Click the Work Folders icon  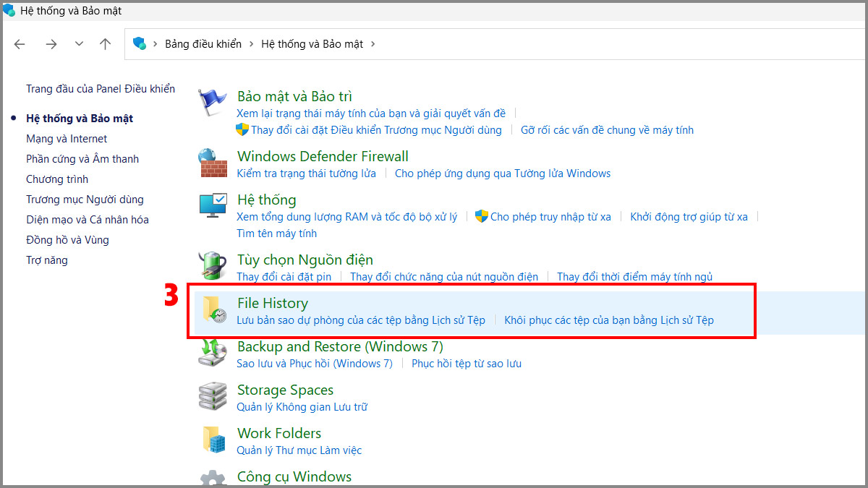pos(212,440)
